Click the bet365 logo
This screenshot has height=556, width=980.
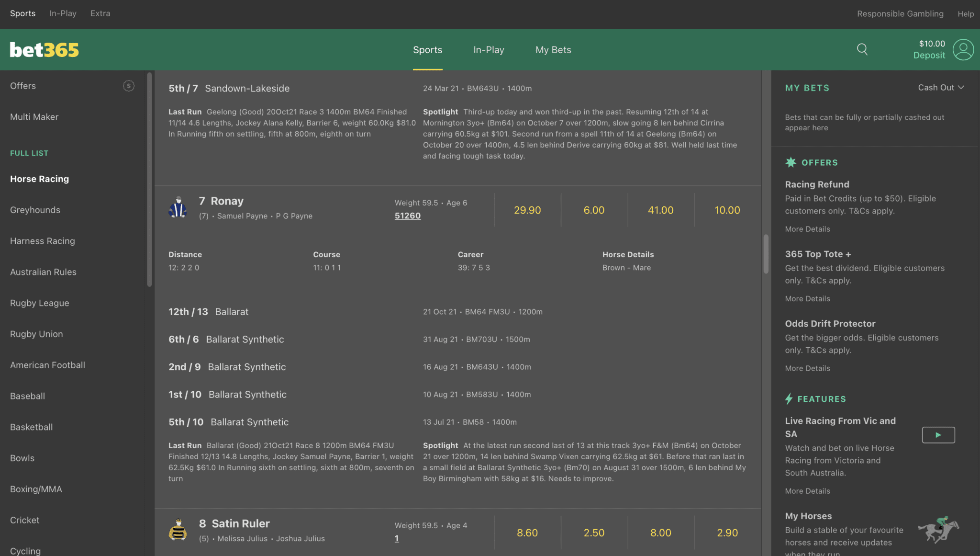(x=45, y=50)
